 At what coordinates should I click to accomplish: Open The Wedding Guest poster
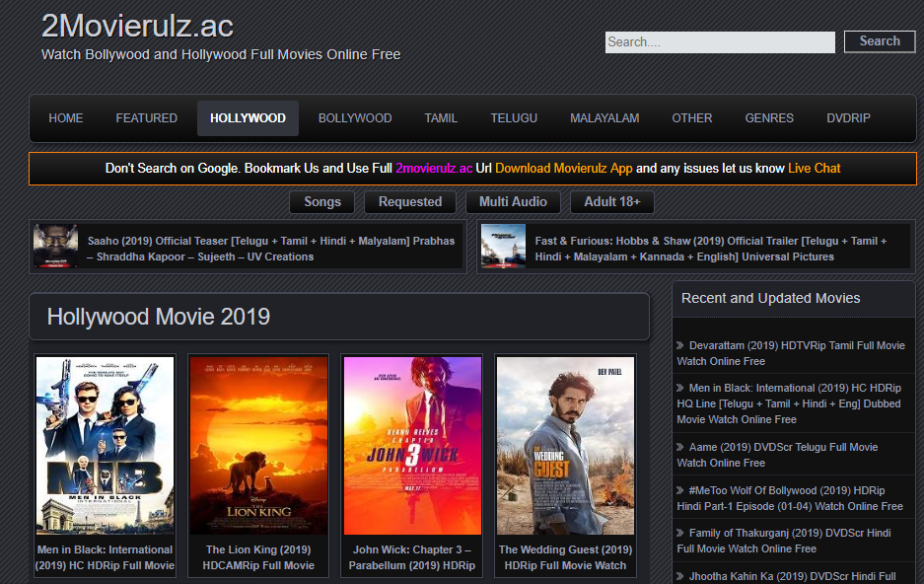point(566,446)
